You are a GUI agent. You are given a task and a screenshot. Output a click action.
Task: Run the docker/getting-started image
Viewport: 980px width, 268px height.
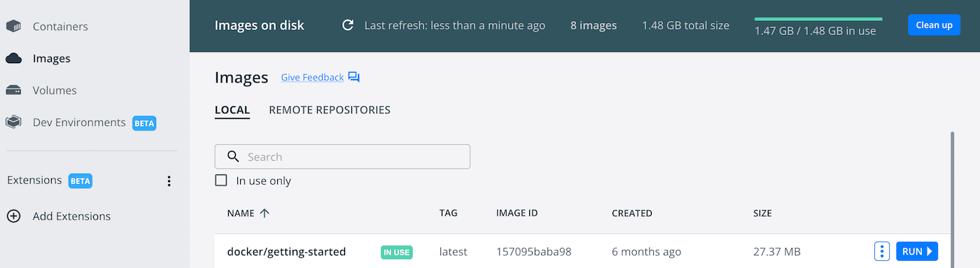point(917,251)
